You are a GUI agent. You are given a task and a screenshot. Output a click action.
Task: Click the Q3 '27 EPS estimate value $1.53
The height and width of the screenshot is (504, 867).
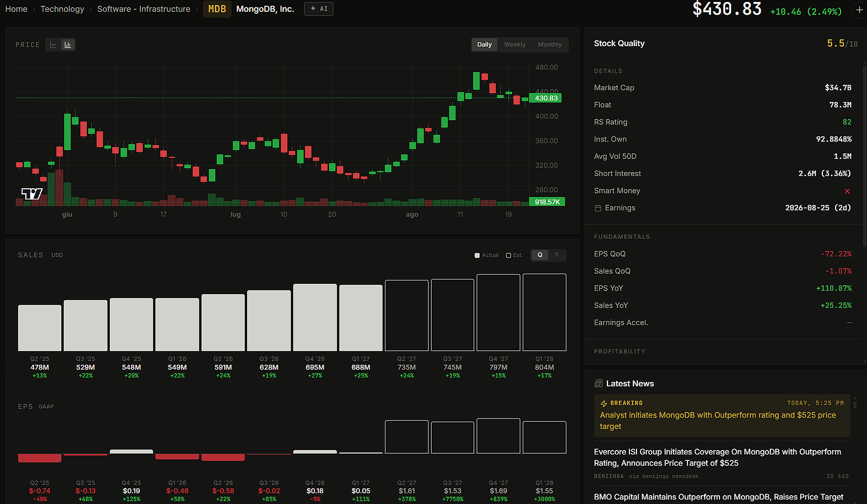[x=453, y=491]
